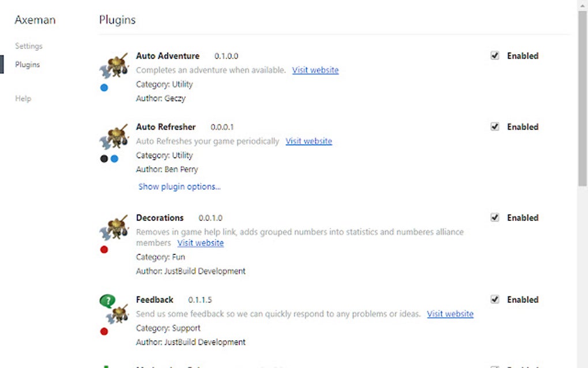Click the black dot under Auto Refresher
Viewport: 588px width, 368px height.
[104, 159]
